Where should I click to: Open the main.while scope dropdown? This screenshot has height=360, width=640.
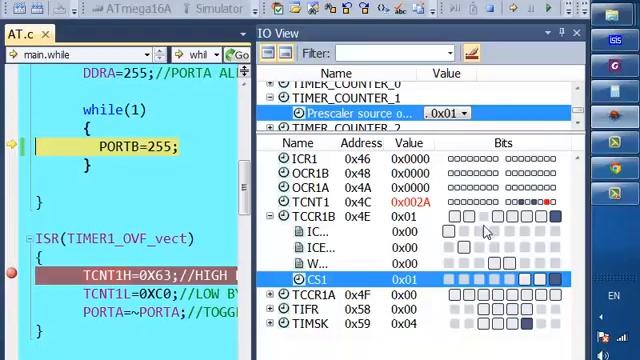(x=147, y=55)
